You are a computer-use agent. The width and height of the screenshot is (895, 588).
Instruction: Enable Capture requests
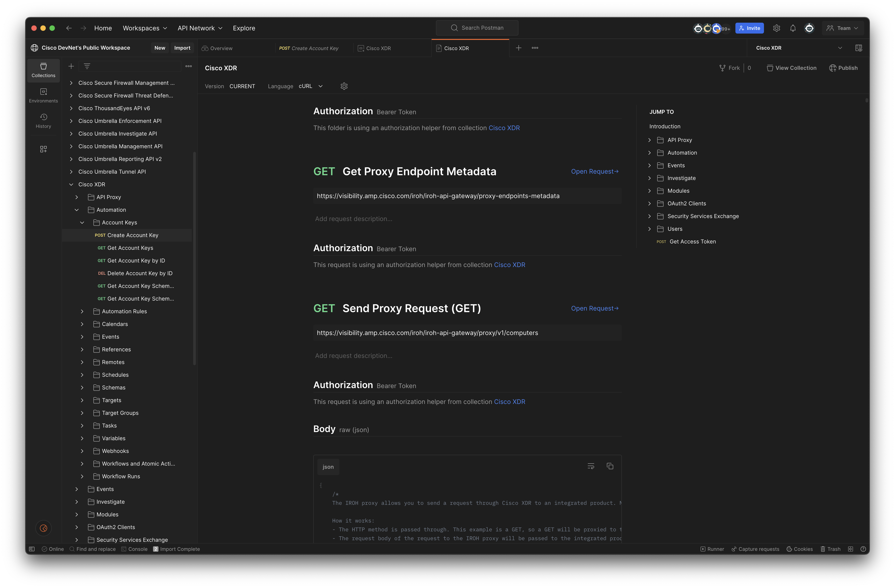pos(756,549)
